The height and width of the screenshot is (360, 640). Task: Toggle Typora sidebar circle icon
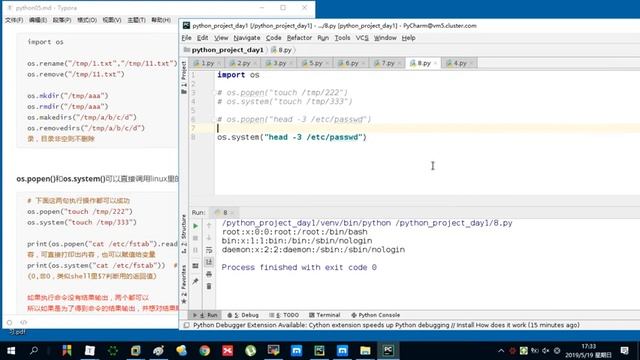click(9, 322)
